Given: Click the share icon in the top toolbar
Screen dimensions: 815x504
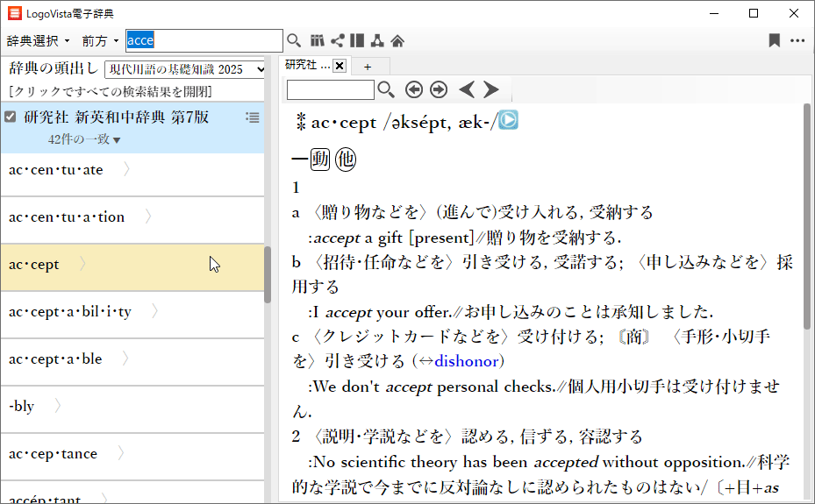Looking at the screenshot, I should click(x=337, y=41).
